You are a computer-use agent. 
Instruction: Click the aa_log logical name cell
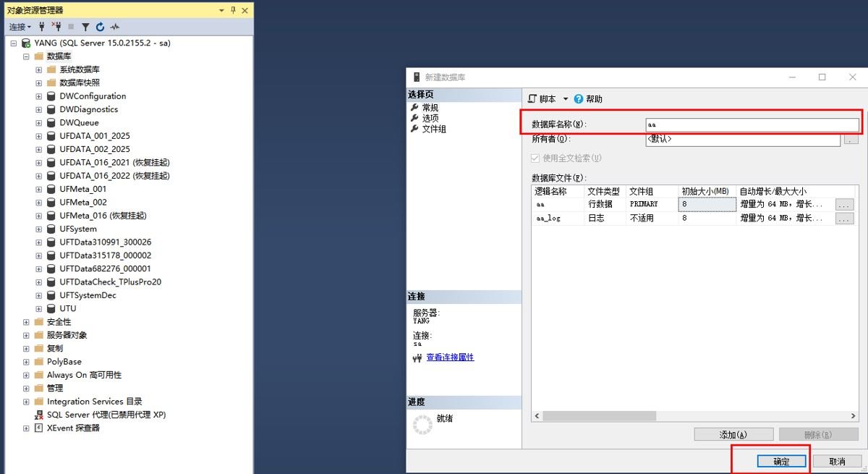click(558, 218)
